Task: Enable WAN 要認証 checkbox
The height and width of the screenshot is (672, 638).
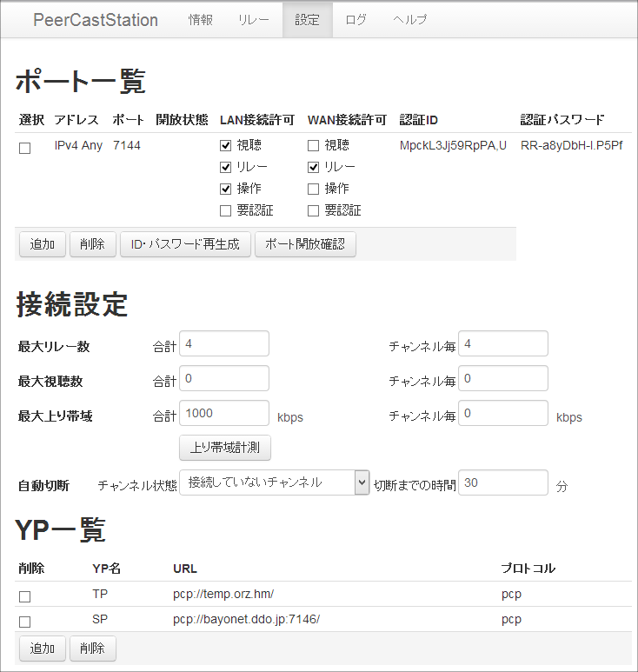Action: point(313,210)
